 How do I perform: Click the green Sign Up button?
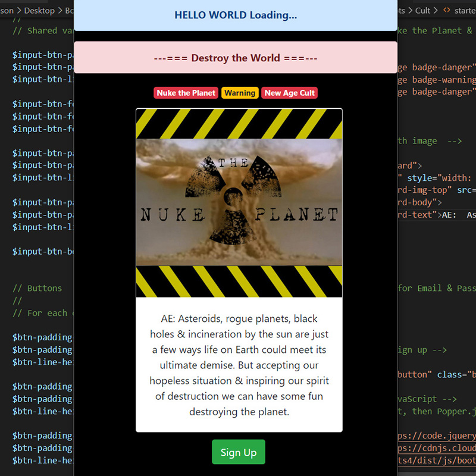point(239,452)
